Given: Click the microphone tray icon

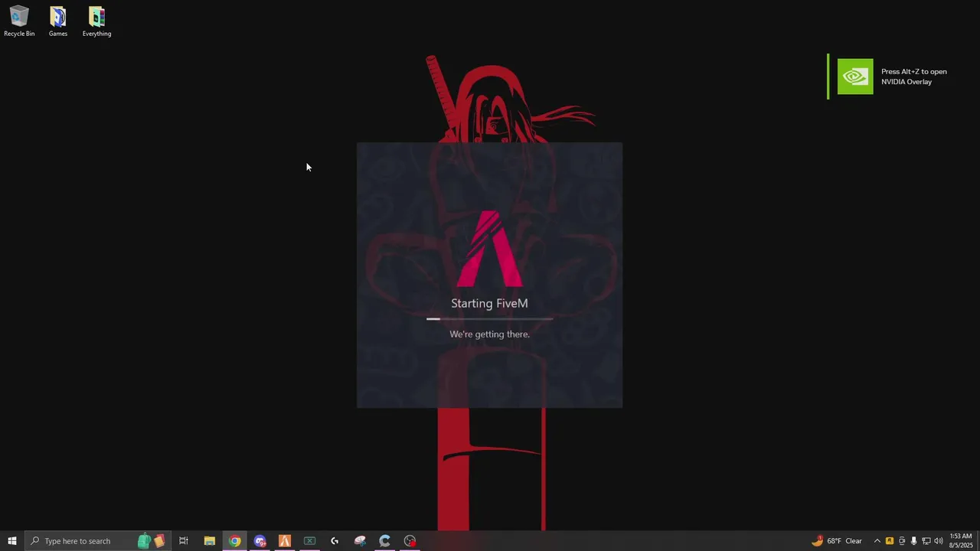Looking at the screenshot, I should click(x=913, y=541).
